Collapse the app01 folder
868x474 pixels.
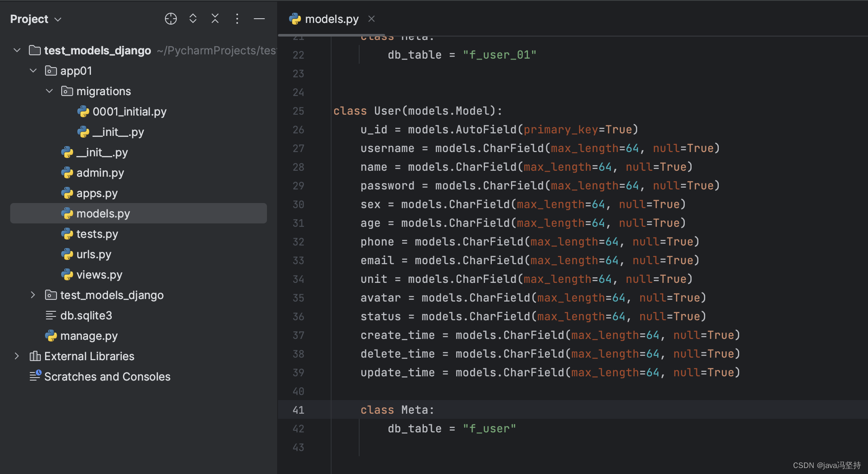[x=33, y=71]
